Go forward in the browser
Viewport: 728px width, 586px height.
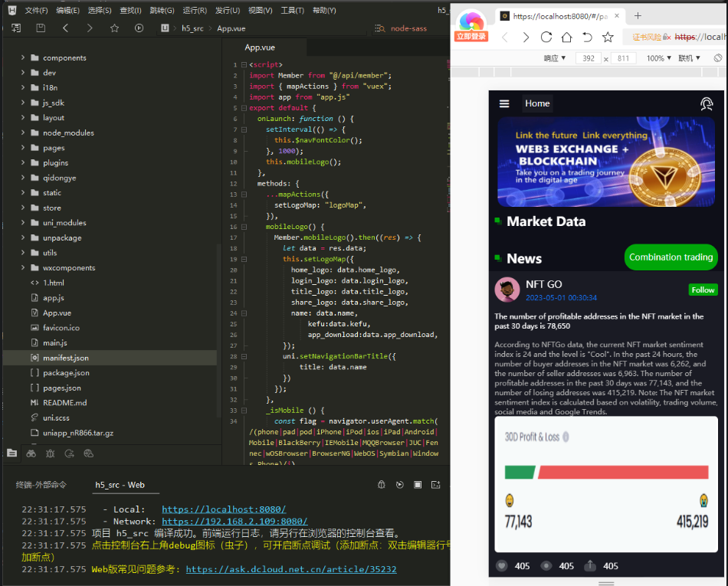[526, 37]
